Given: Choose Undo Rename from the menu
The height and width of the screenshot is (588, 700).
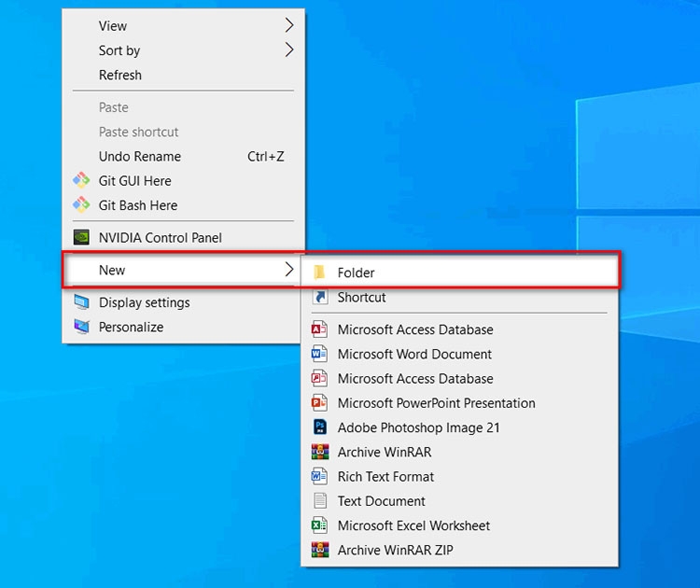Looking at the screenshot, I should point(183,156).
